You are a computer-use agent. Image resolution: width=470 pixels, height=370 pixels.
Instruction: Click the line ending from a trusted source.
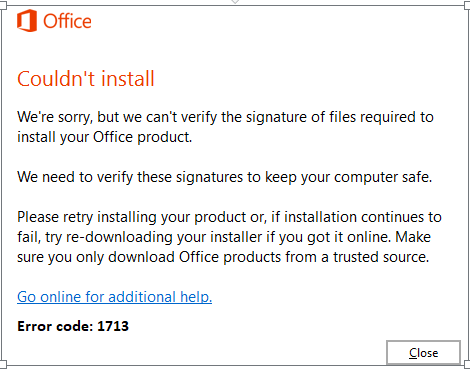pos(223,257)
